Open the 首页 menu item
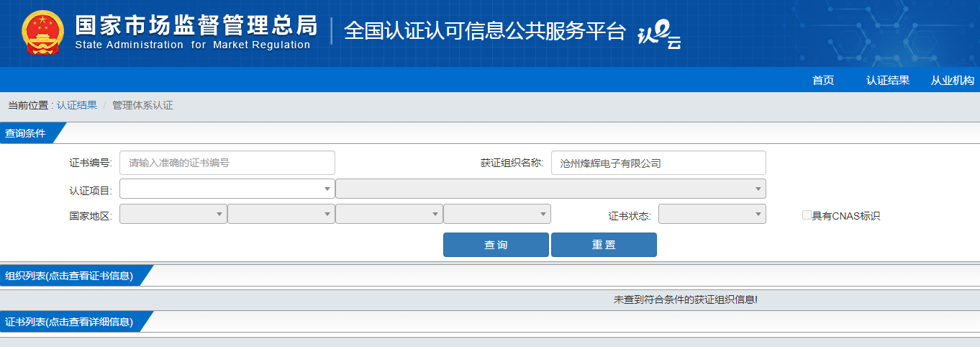Image resolution: width=980 pixels, height=347 pixels. [823, 81]
